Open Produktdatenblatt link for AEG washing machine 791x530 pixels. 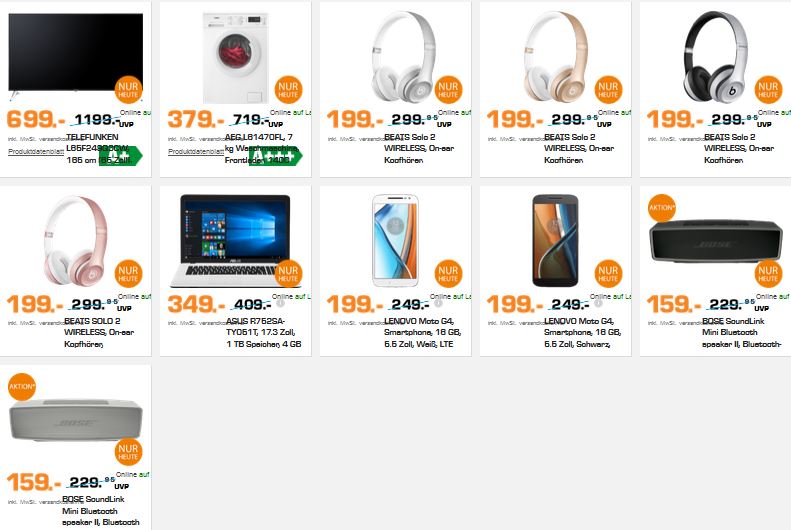click(196, 151)
